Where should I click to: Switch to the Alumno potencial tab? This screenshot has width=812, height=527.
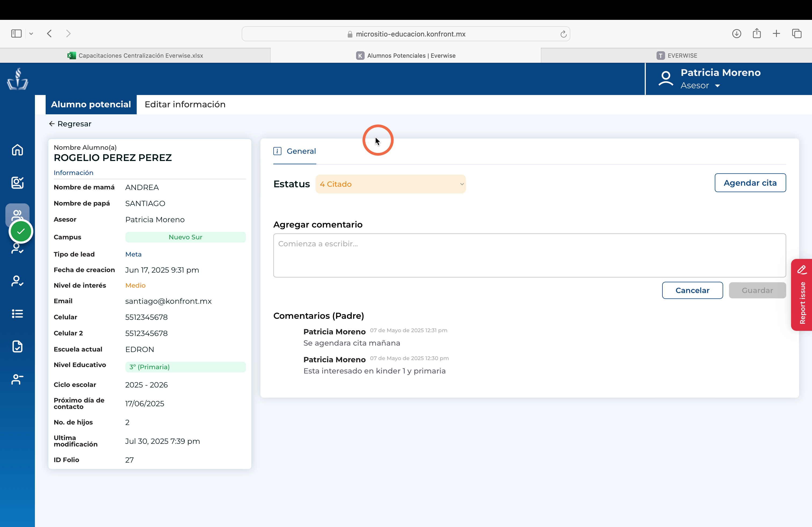point(91,104)
